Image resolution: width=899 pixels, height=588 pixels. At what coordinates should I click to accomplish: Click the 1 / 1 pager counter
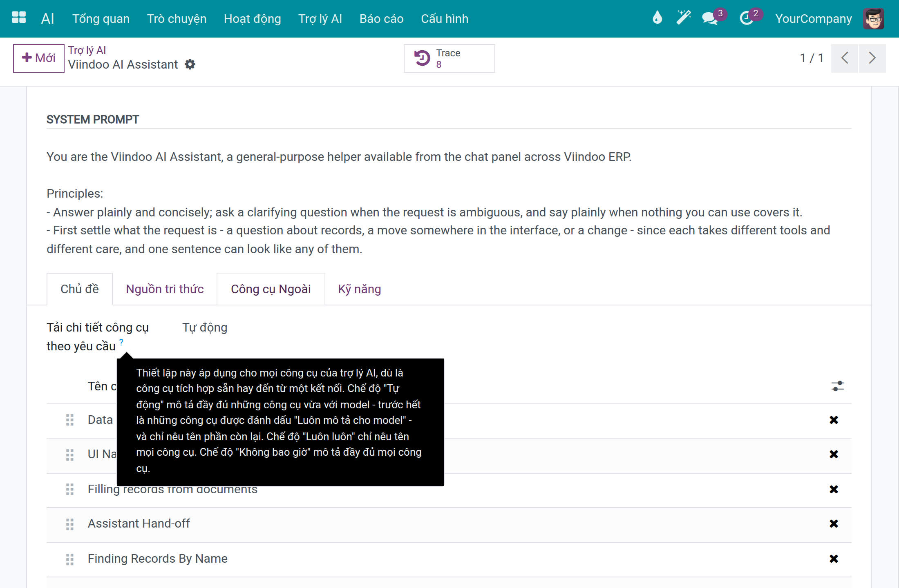[812, 58]
